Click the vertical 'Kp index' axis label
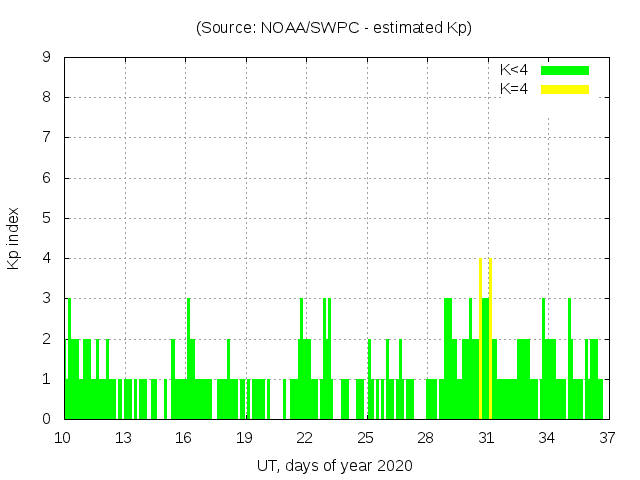The image size is (640, 480). tap(14, 239)
